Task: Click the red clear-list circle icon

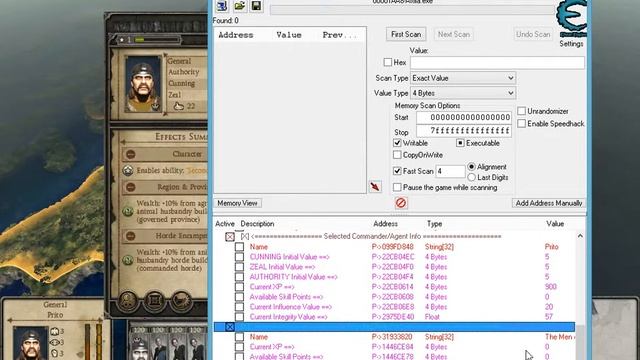Action: [401, 202]
